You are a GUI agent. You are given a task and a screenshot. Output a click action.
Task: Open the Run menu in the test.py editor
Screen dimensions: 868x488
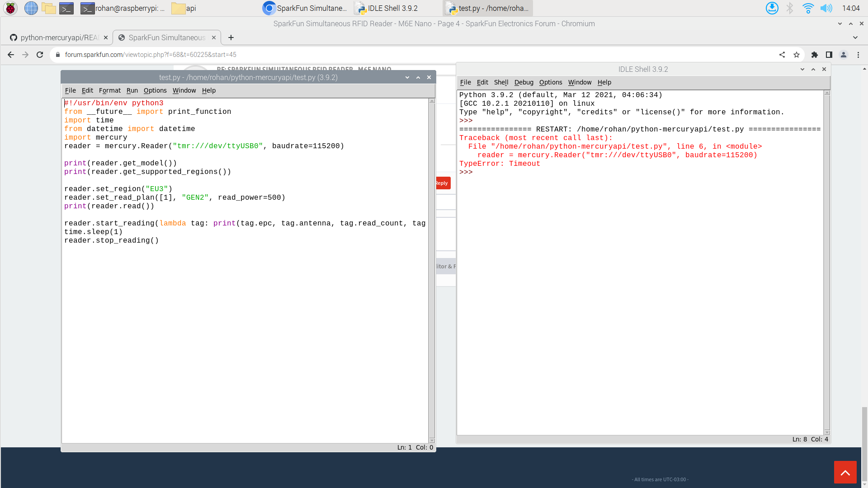coord(132,90)
